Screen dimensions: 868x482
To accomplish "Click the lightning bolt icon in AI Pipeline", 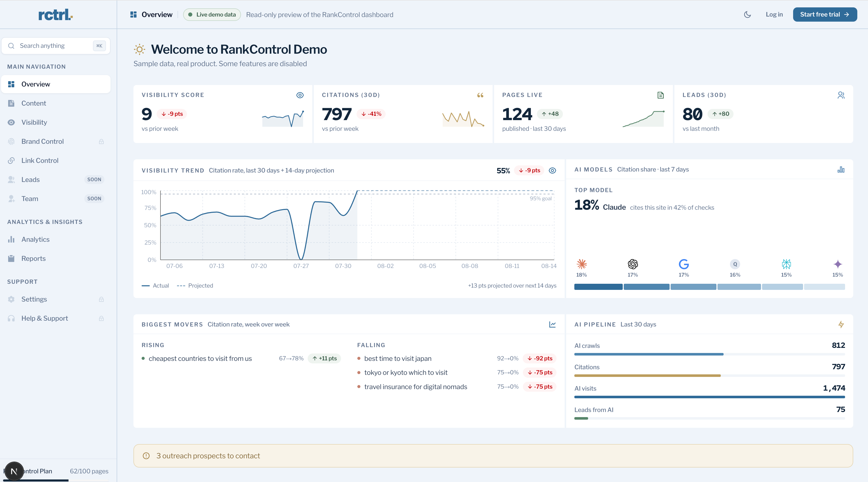I will (x=841, y=324).
